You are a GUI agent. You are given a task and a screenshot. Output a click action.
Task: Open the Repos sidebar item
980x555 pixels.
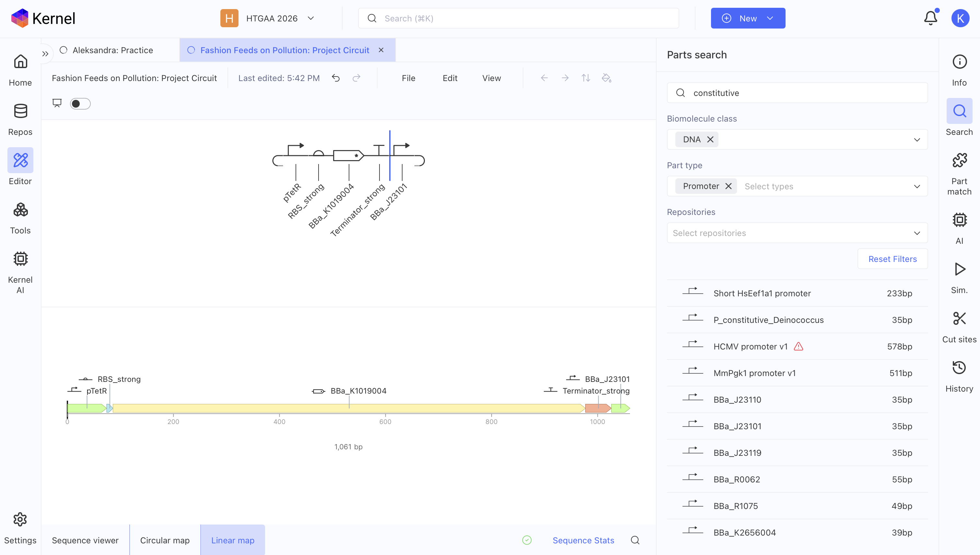(20, 121)
